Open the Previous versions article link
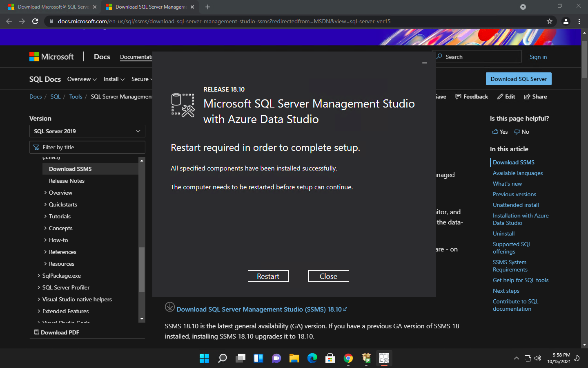This screenshot has width=588, height=368. [514, 194]
